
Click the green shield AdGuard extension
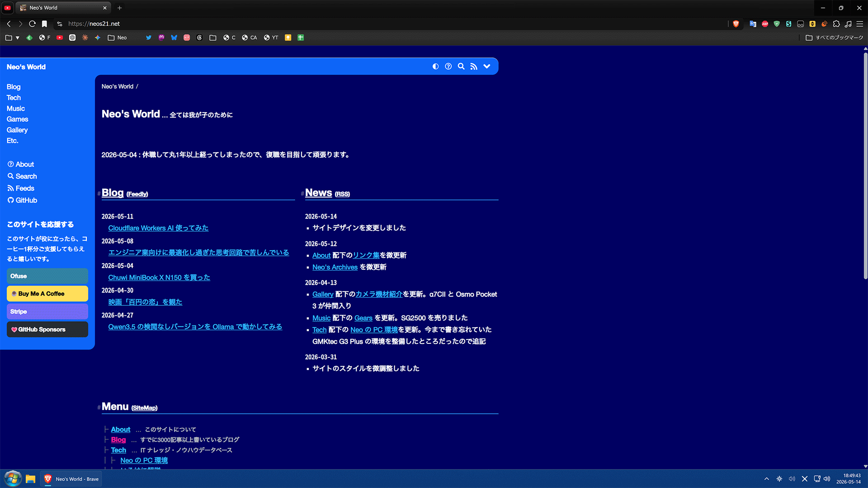click(777, 23)
